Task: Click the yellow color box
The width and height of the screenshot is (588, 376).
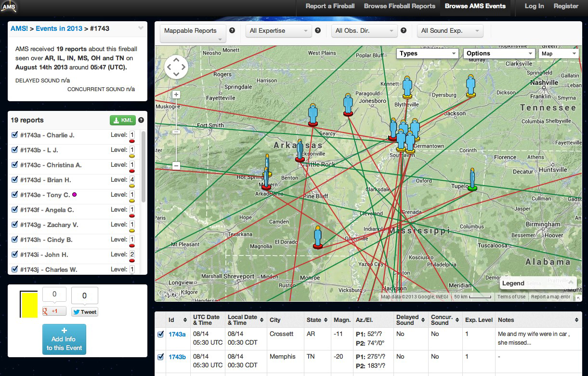Action: click(x=29, y=304)
